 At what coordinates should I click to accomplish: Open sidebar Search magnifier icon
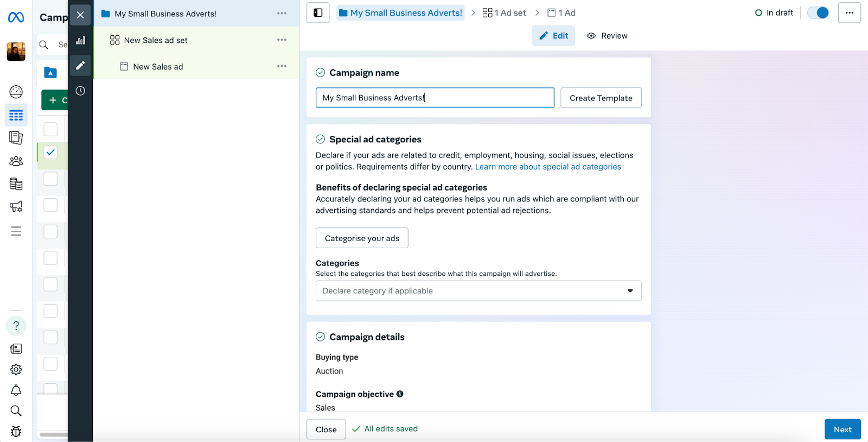click(16, 411)
